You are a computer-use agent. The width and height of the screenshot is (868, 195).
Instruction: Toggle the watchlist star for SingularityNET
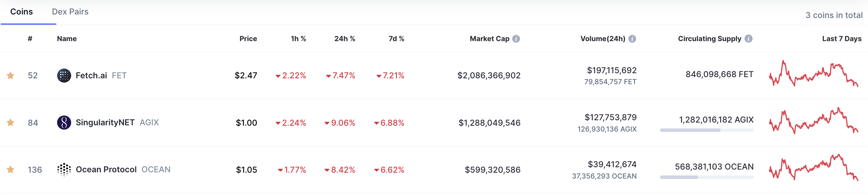tap(11, 123)
